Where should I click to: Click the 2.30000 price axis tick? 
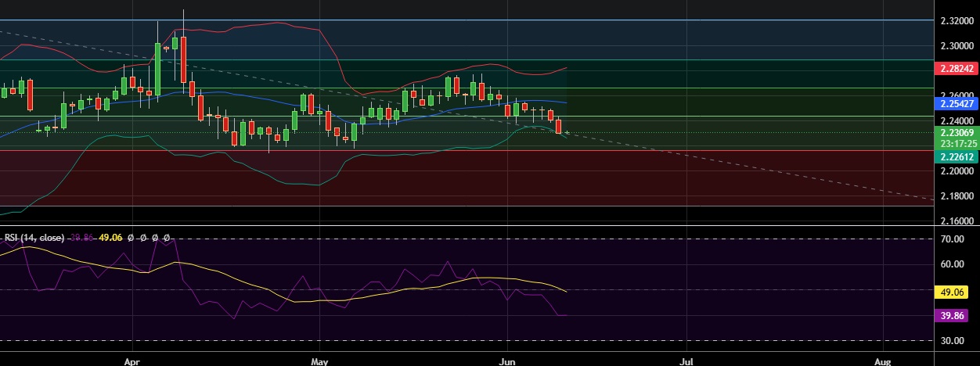[958, 46]
